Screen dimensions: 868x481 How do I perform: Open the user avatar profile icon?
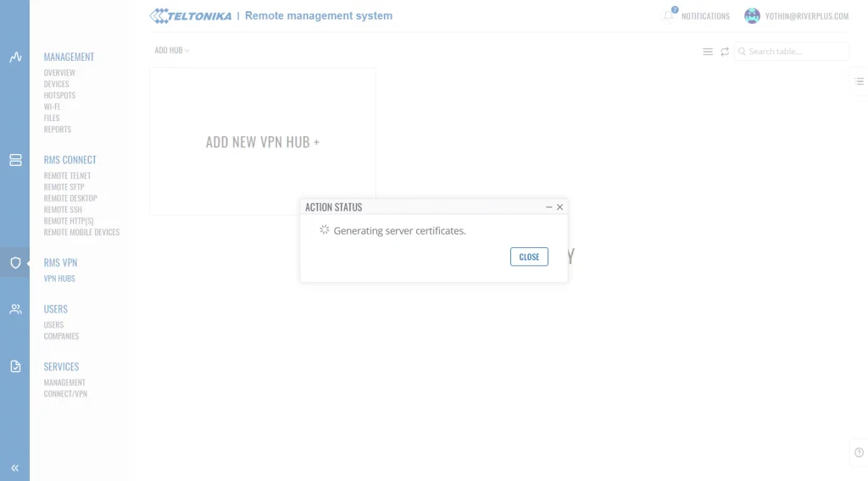pos(752,16)
